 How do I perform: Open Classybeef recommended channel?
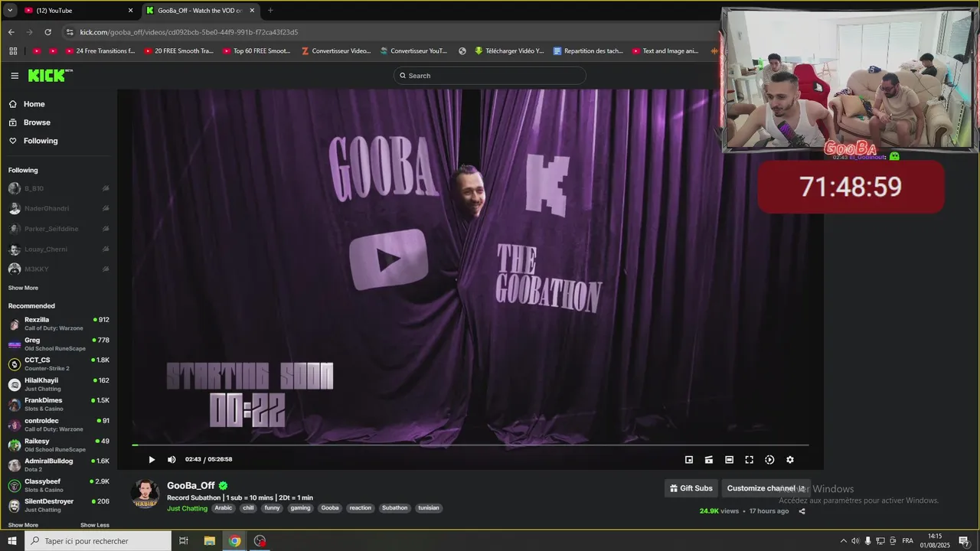pos(58,485)
